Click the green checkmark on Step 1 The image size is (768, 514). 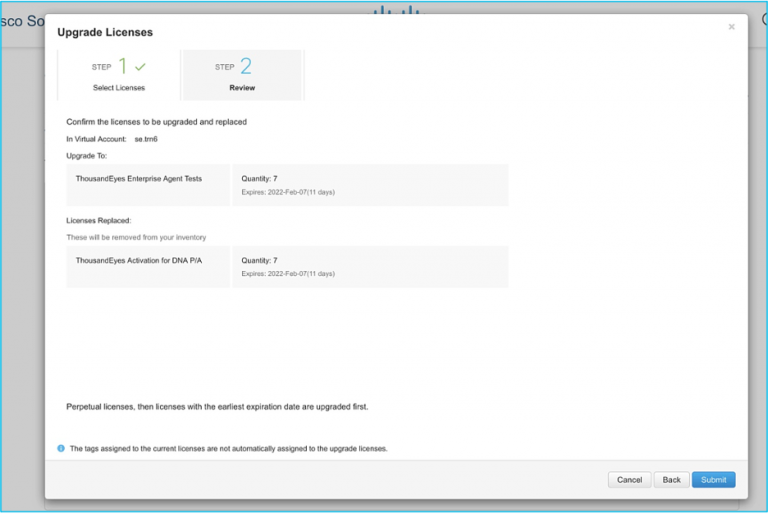[x=140, y=67]
